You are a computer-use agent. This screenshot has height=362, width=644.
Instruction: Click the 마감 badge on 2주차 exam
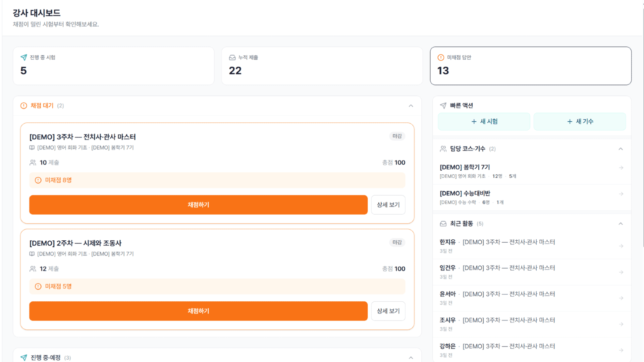(397, 242)
